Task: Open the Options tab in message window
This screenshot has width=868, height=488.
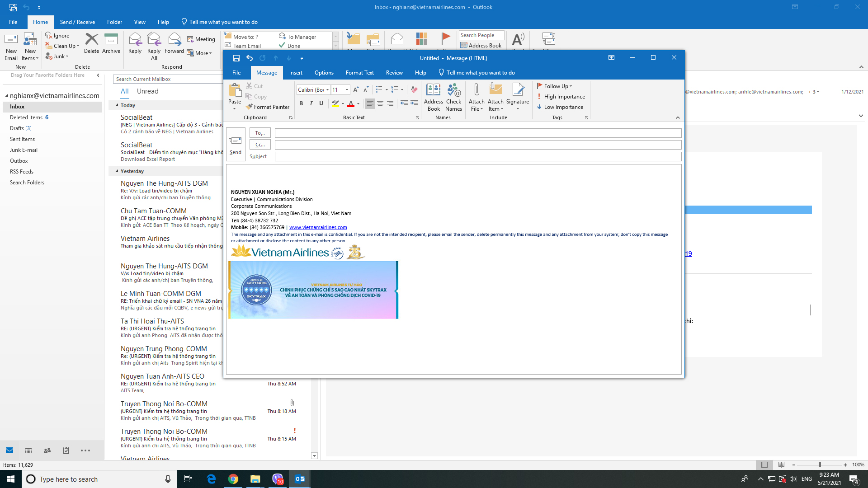Action: point(324,73)
